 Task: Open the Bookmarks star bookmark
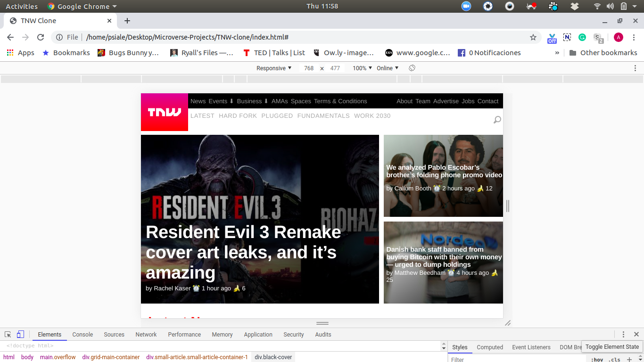(x=66, y=53)
